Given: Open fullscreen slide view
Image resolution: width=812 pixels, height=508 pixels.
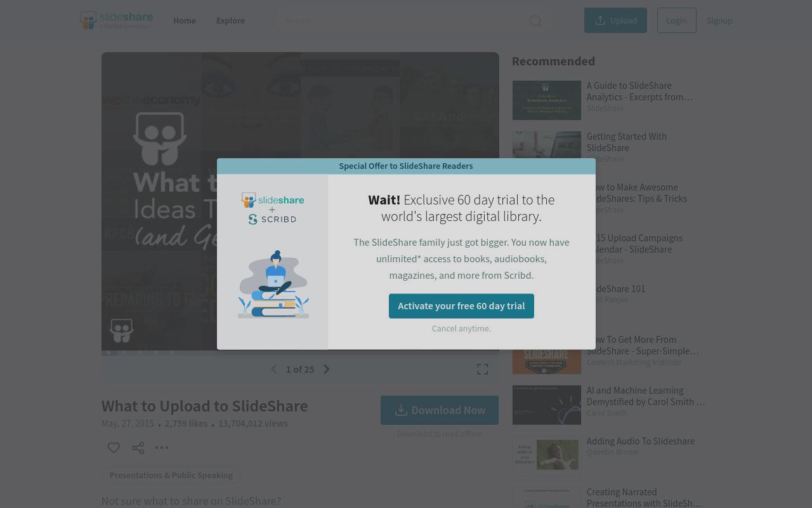Looking at the screenshot, I should coord(483,369).
